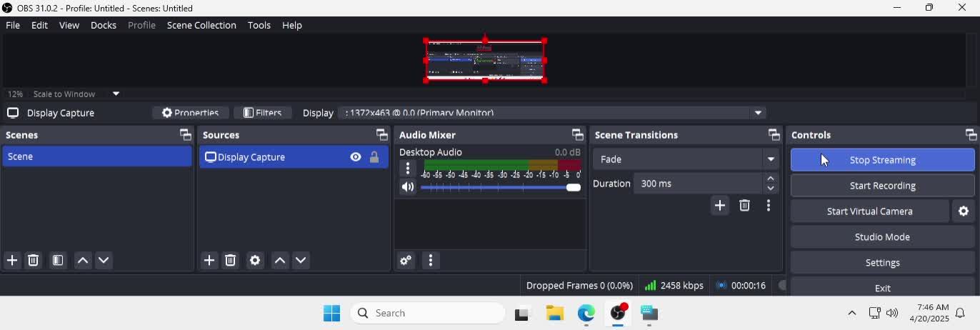Screen dimensions: 980x330
Task: Open virtual camera settings gear
Action: coord(964,211)
